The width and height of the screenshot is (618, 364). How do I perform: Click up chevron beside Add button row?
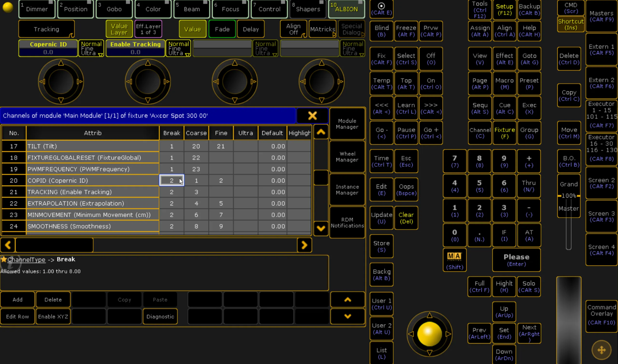pos(347,300)
